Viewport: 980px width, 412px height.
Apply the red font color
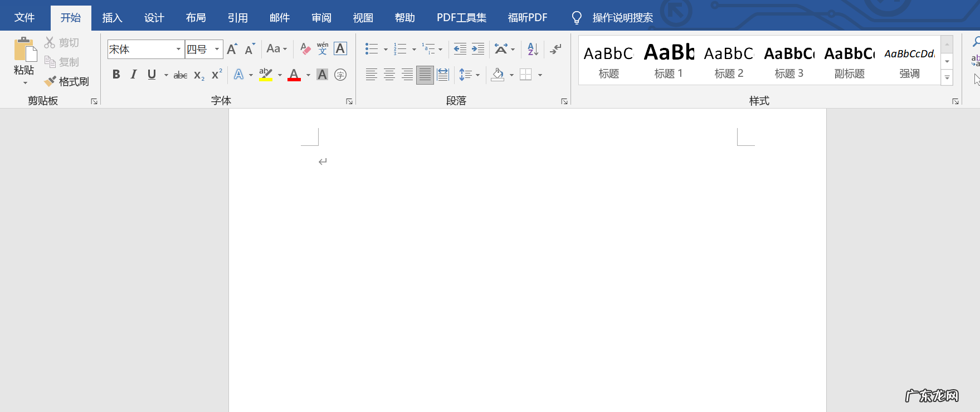click(294, 75)
